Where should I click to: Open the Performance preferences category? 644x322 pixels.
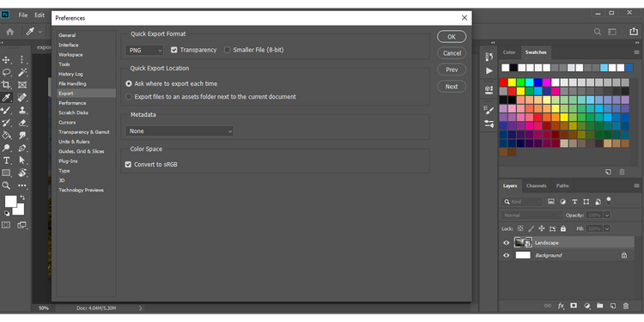tap(72, 103)
